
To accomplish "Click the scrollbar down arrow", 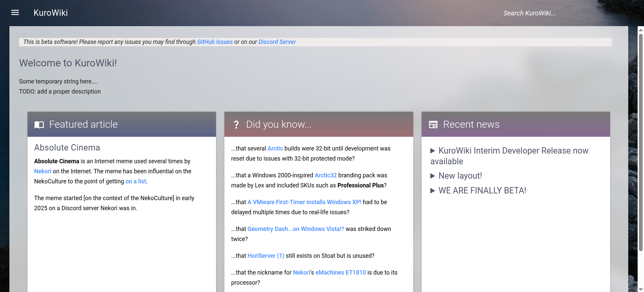I will point(641,289).
